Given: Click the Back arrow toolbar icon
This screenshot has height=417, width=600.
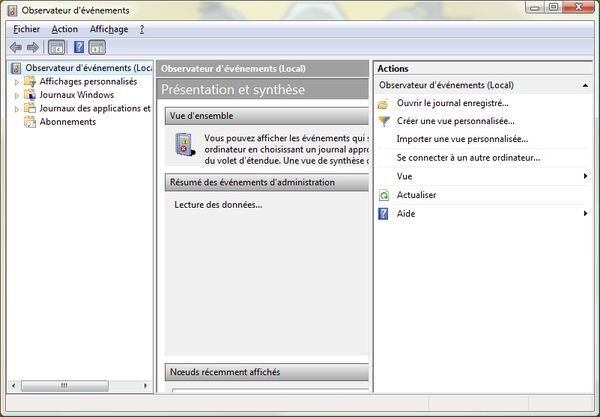Looking at the screenshot, I should (15, 47).
